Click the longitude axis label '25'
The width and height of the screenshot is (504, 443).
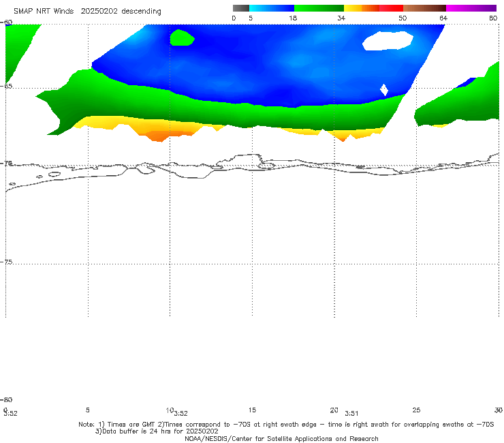(x=416, y=410)
